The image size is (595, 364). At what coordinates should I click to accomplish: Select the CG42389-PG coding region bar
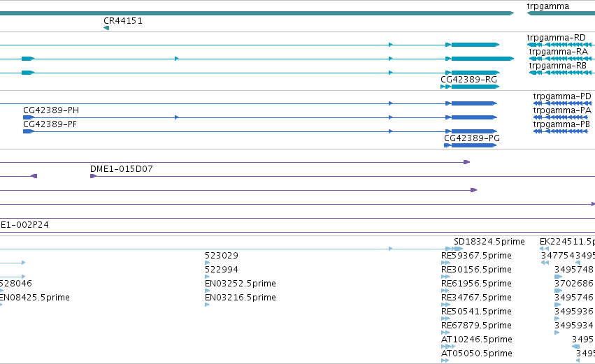[473, 145]
